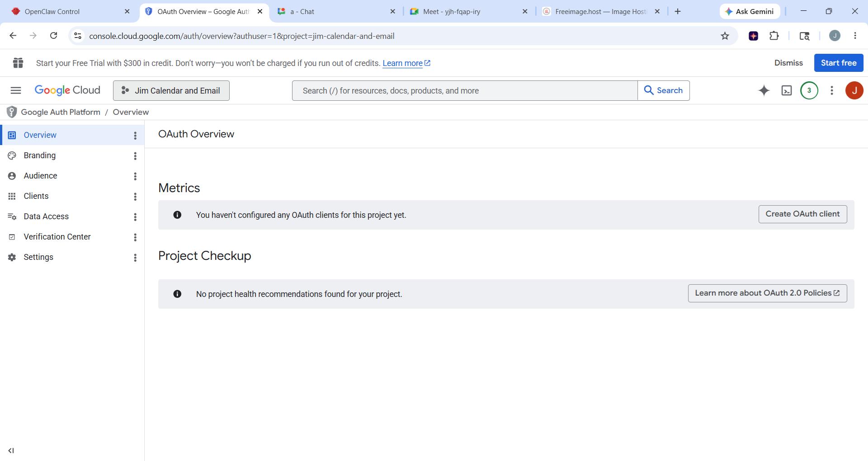Screen dimensions: 868x461
Task: Open the Jim Calendar and Email project picker
Action: pyautogui.click(x=171, y=90)
